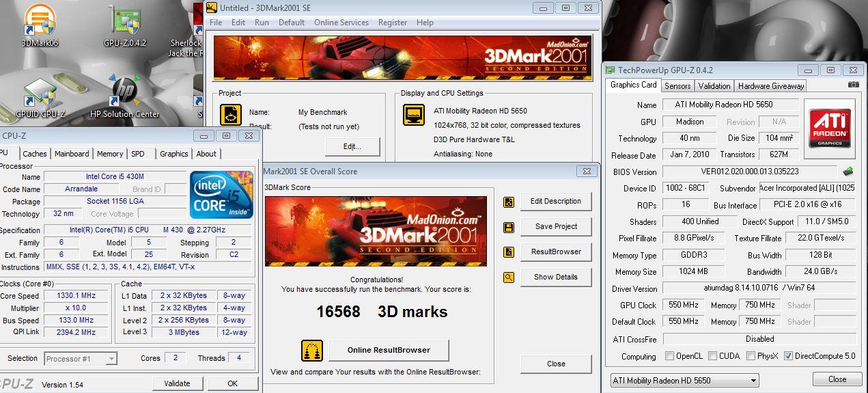
Task: Open the File menu in 3DMark2001
Action: pyautogui.click(x=216, y=23)
